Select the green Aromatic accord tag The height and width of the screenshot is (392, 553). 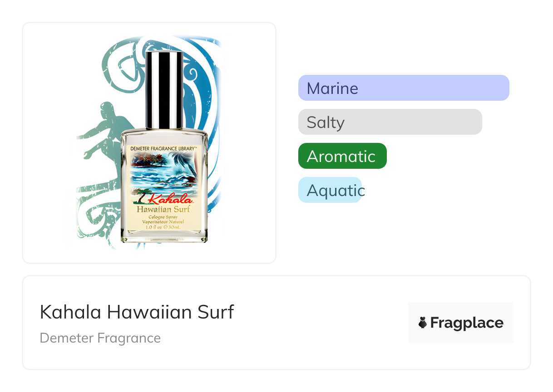tap(342, 156)
